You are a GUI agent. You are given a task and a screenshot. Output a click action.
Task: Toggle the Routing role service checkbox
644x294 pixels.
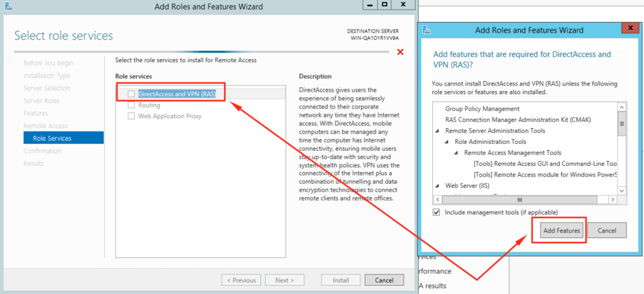[x=131, y=105]
